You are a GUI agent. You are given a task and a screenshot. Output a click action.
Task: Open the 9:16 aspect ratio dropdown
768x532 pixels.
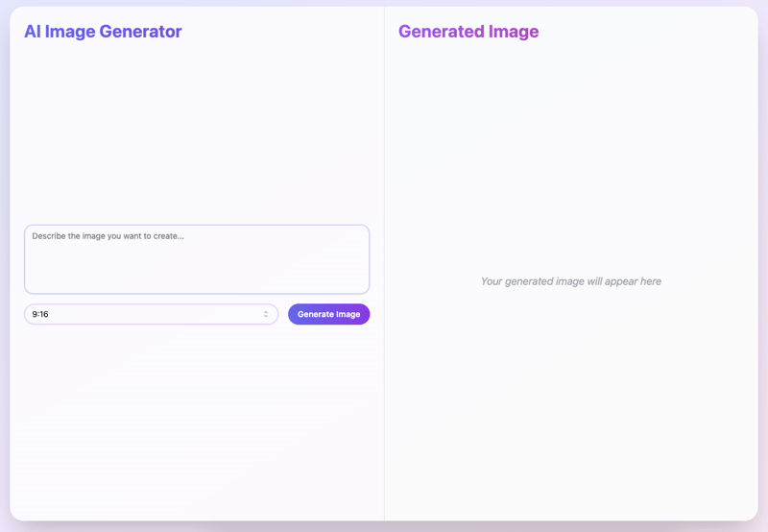[x=152, y=314]
